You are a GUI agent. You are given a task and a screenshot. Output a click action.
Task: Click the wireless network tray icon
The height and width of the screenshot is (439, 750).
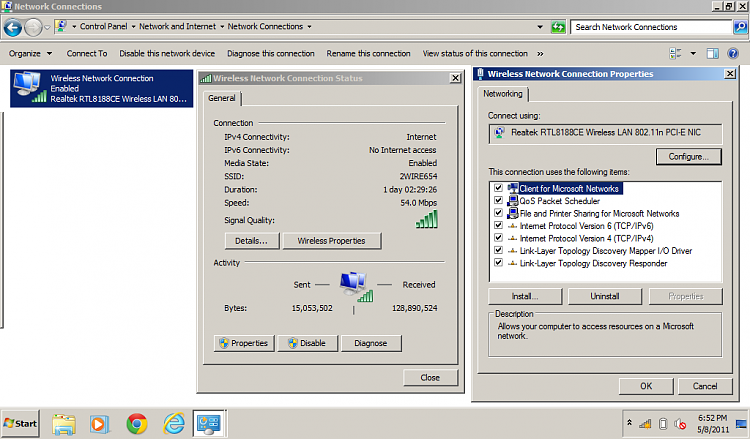pos(645,423)
